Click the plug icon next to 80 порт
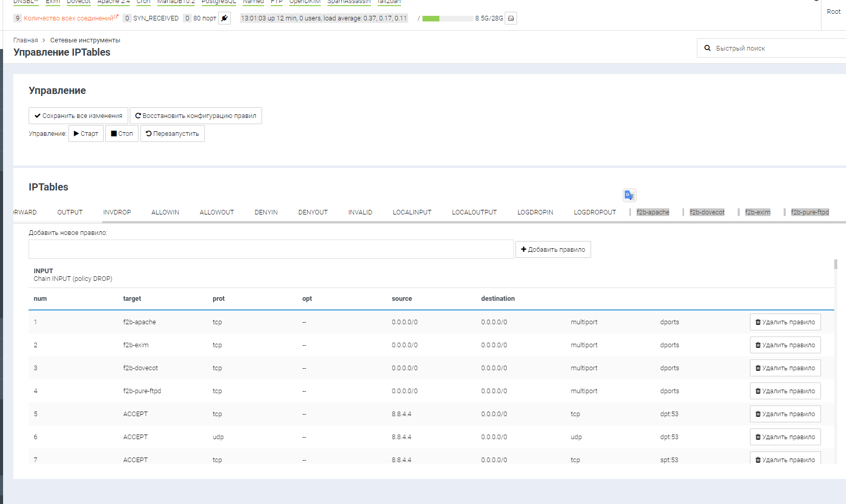This screenshot has height=504, width=846. [x=224, y=18]
